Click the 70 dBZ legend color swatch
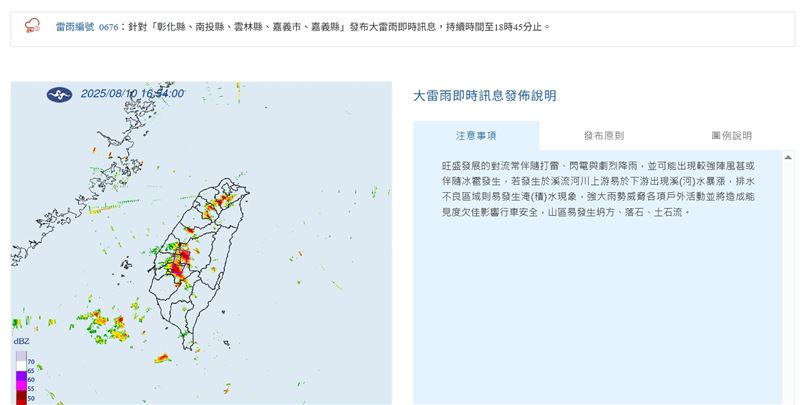This screenshot has height=405, width=800. click(21, 356)
